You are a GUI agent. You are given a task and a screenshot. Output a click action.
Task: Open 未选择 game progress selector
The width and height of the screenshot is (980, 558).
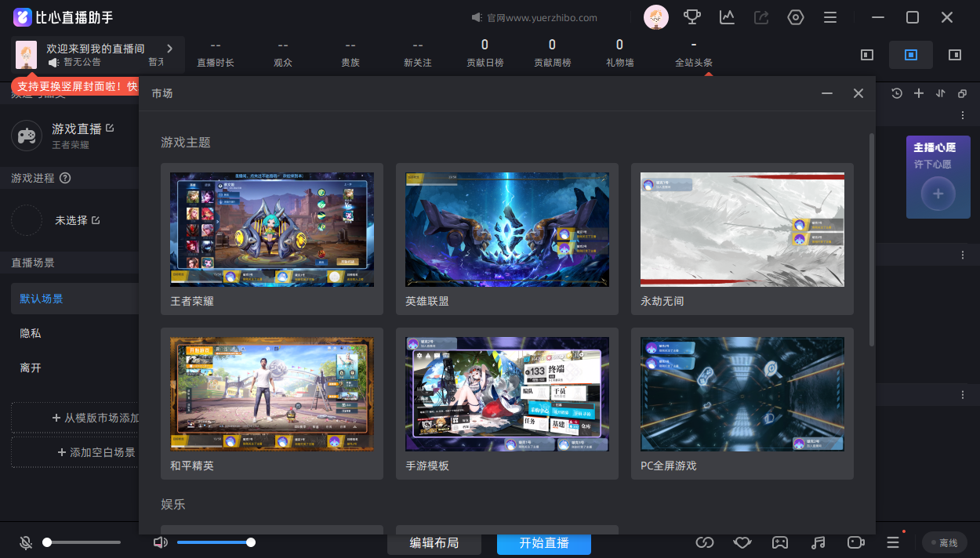(x=77, y=220)
